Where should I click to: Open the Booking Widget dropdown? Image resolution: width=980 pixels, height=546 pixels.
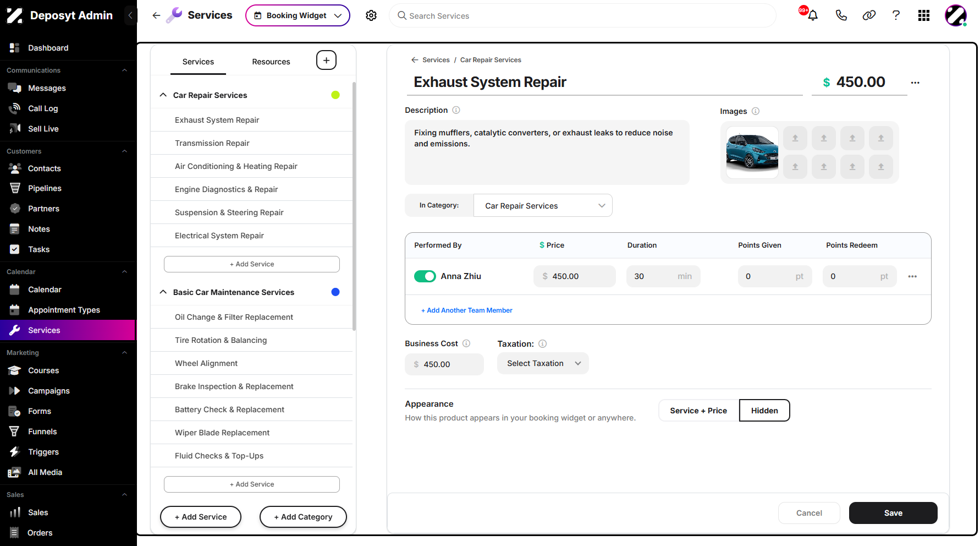click(298, 15)
